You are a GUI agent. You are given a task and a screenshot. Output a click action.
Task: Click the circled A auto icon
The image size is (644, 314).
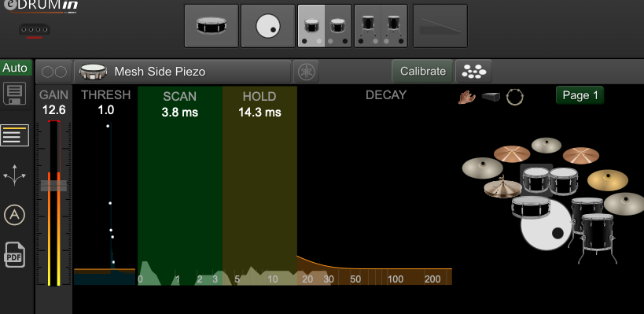(14, 215)
